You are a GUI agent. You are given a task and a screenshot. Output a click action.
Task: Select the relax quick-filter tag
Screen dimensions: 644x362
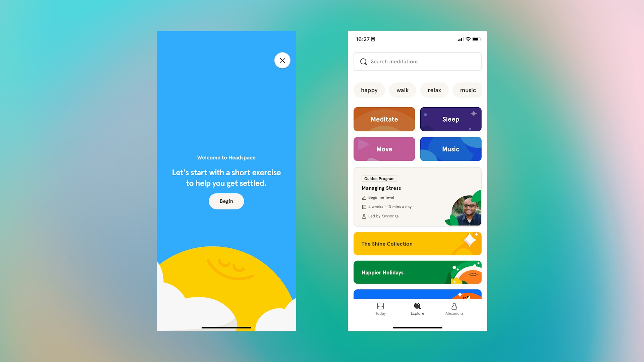pos(434,90)
